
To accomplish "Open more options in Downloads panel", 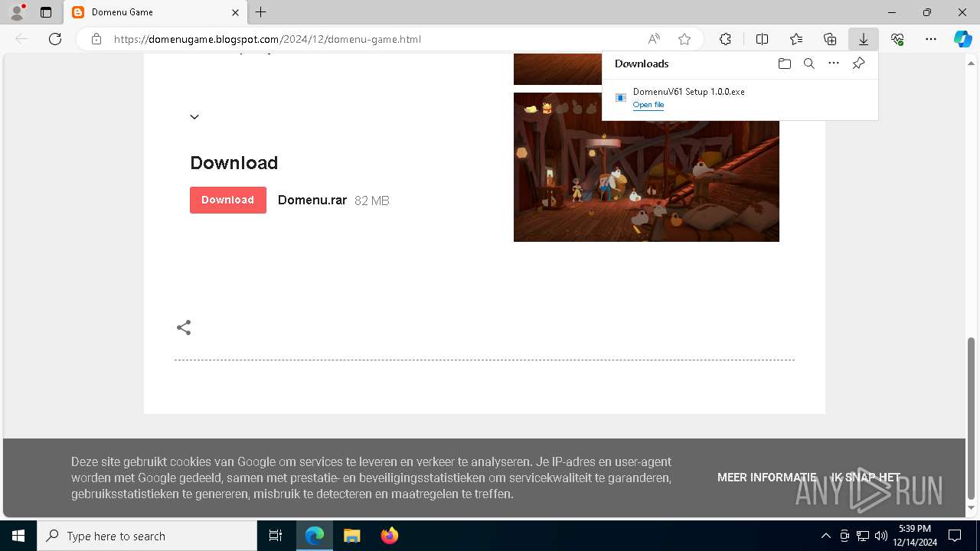I will click(x=834, y=64).
